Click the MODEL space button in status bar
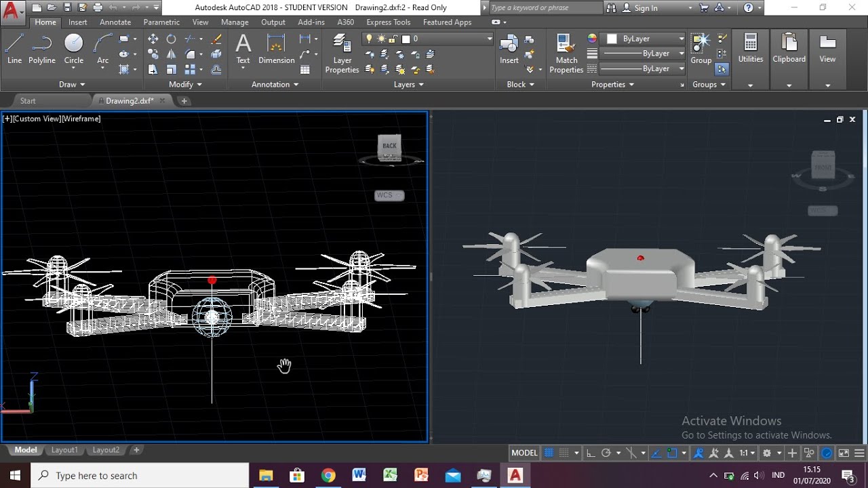This screenshot has width=868, height=488. point(524,453)
